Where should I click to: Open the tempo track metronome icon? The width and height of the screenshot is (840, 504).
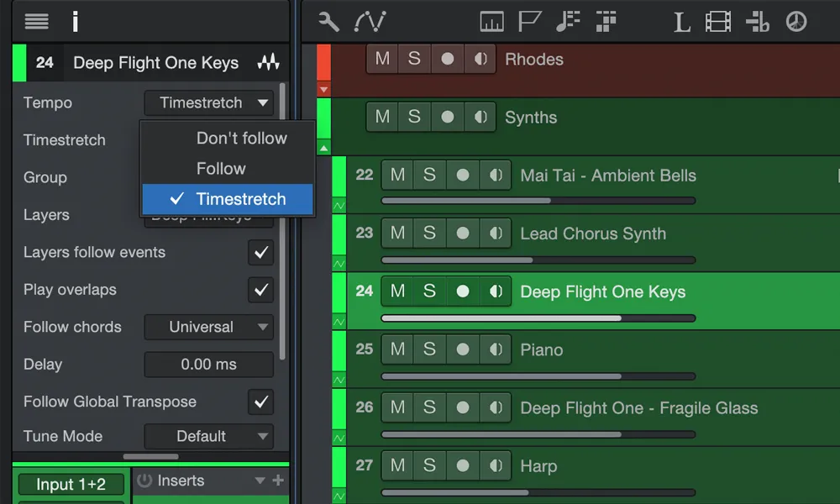click(x=796, y=22)
